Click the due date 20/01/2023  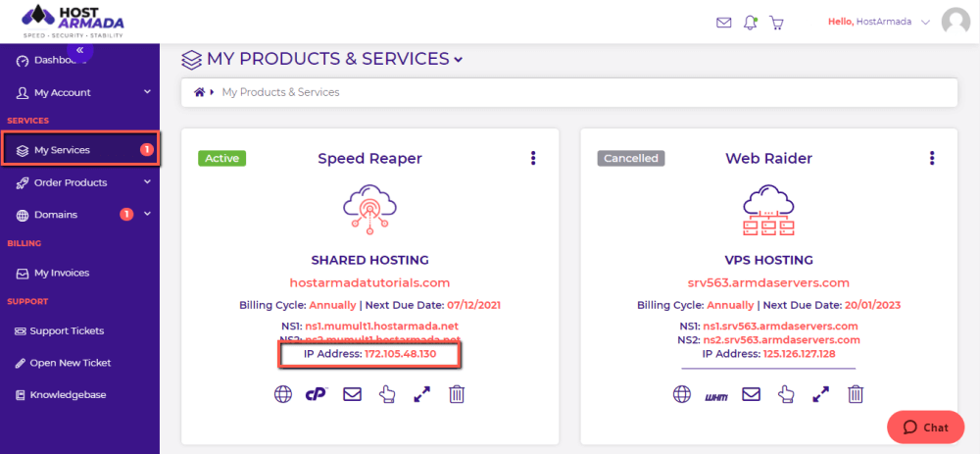pyautogui.click(x=872, y=306)
